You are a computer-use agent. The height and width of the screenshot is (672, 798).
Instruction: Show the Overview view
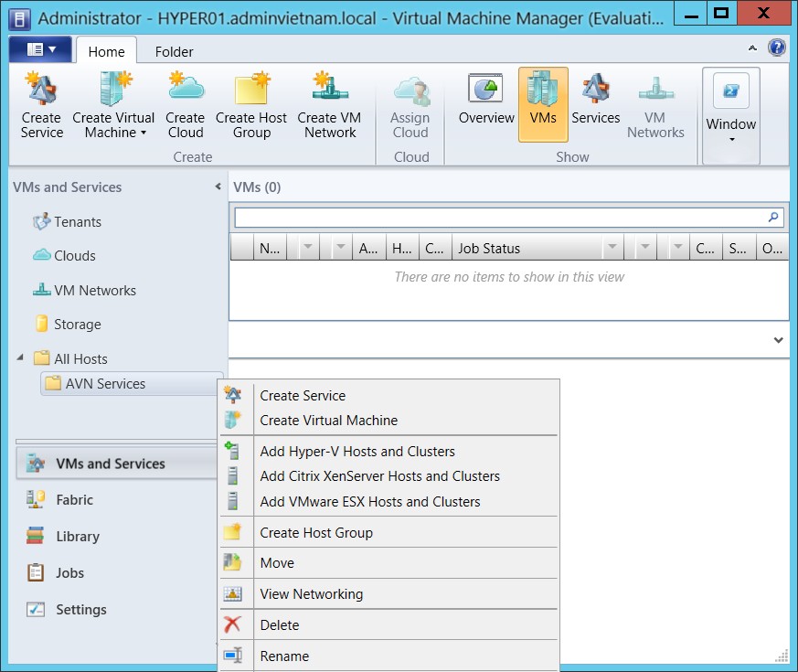tap(486, 100)
